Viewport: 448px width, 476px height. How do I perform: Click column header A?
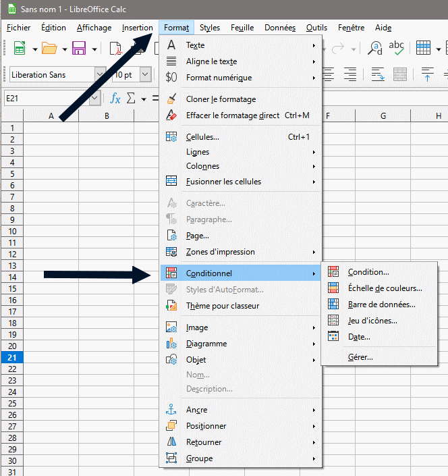(x=51, y=116)
